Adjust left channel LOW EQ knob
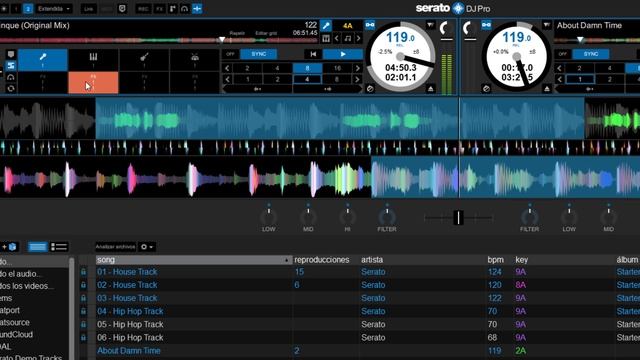 click(x=269, y=216)
